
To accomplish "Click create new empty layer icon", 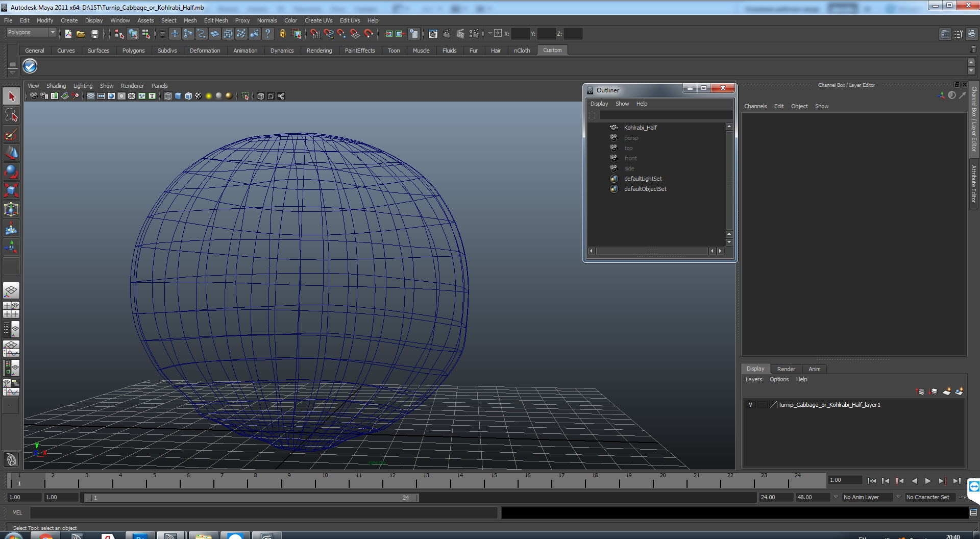I will [947, 391].
